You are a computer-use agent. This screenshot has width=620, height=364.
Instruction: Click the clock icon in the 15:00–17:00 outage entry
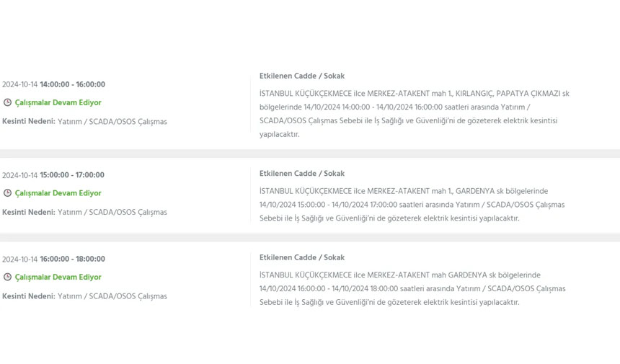[7, 193]
